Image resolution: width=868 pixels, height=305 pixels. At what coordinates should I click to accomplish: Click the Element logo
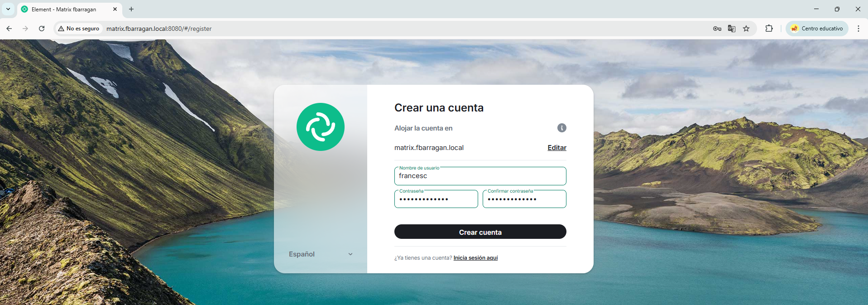click(321, 127)
